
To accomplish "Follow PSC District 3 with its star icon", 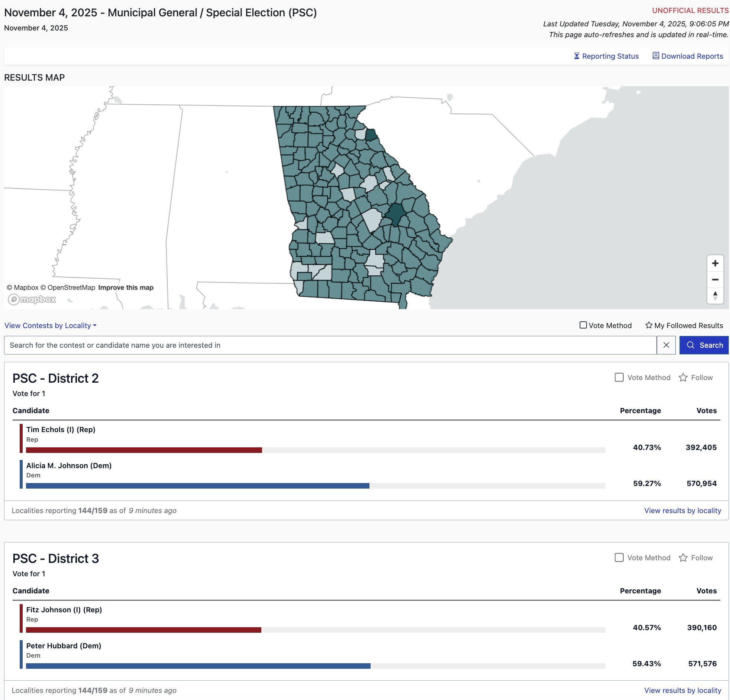I will (x=683, y=557).
